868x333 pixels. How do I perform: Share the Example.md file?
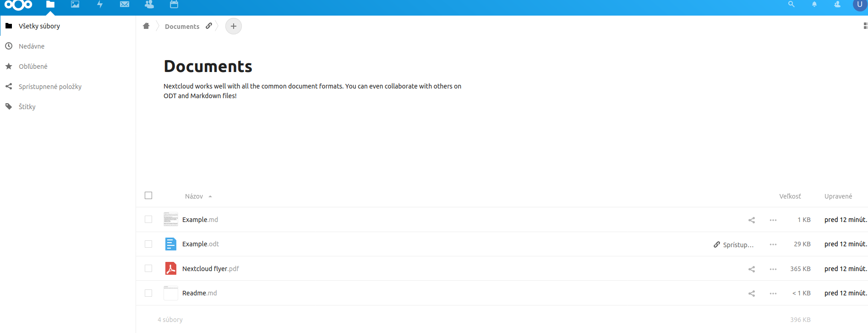point(752,220)
